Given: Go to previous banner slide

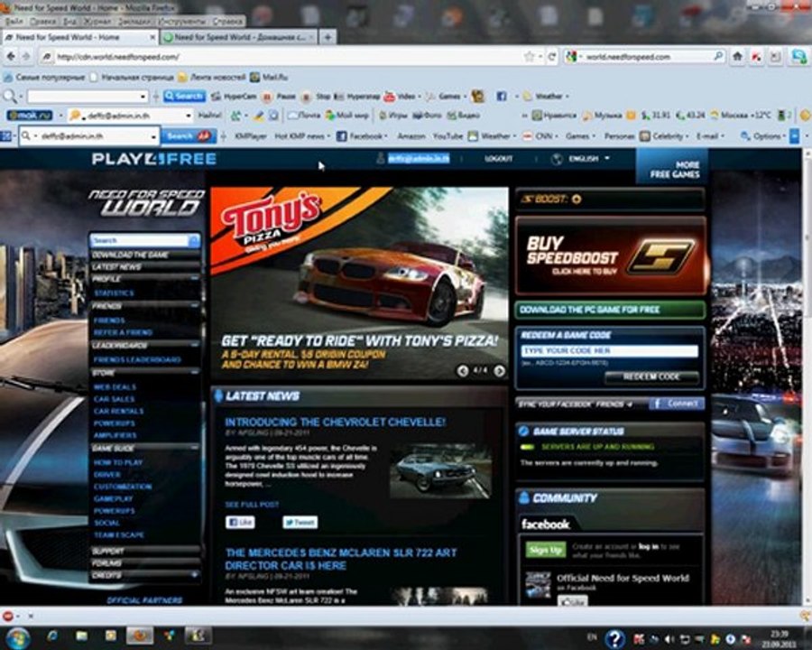Looking at the screenshot, I should pos(463,371).
